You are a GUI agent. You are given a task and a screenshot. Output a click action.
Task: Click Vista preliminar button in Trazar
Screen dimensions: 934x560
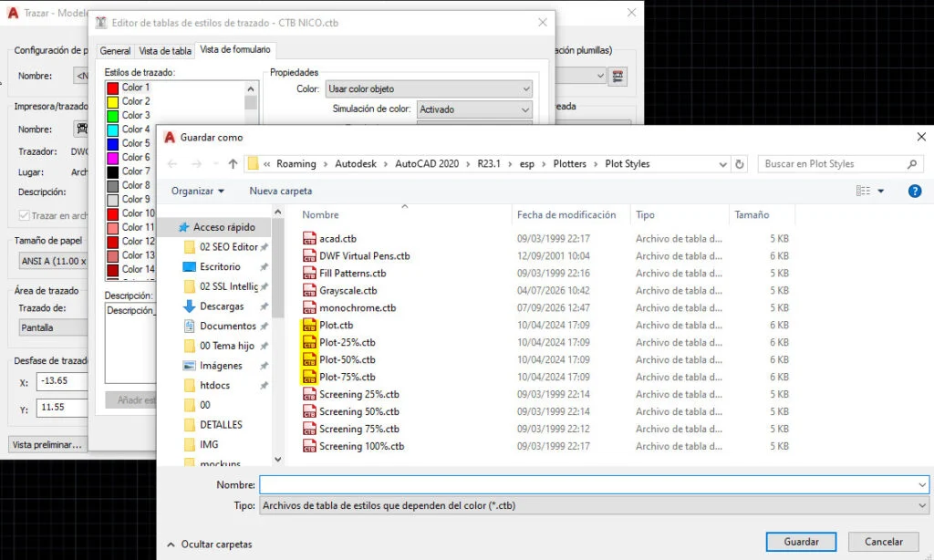(47, 445)
